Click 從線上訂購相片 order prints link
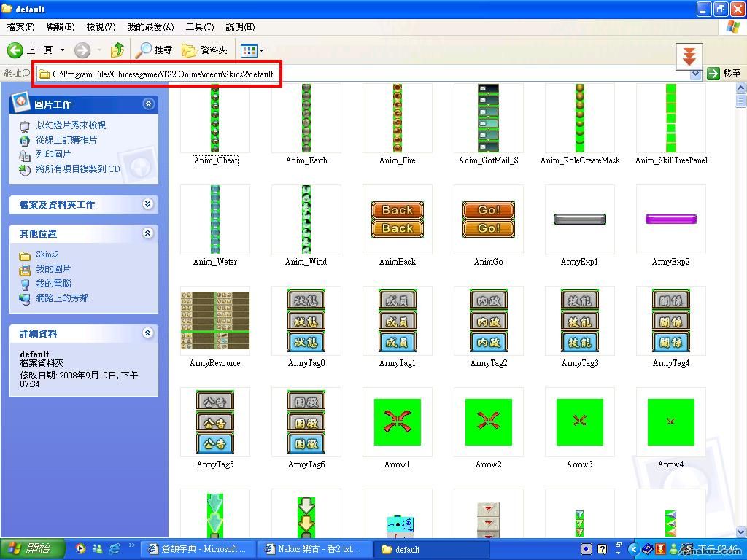The image size is (747, 560). pyautogui.click(x=66, y=140)
